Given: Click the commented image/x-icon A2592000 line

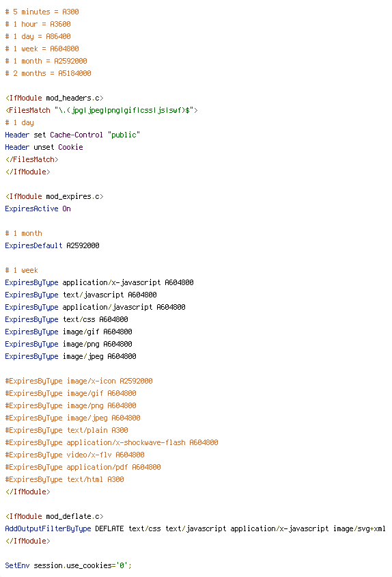Looking at the screenshot, I should [79, 381].
